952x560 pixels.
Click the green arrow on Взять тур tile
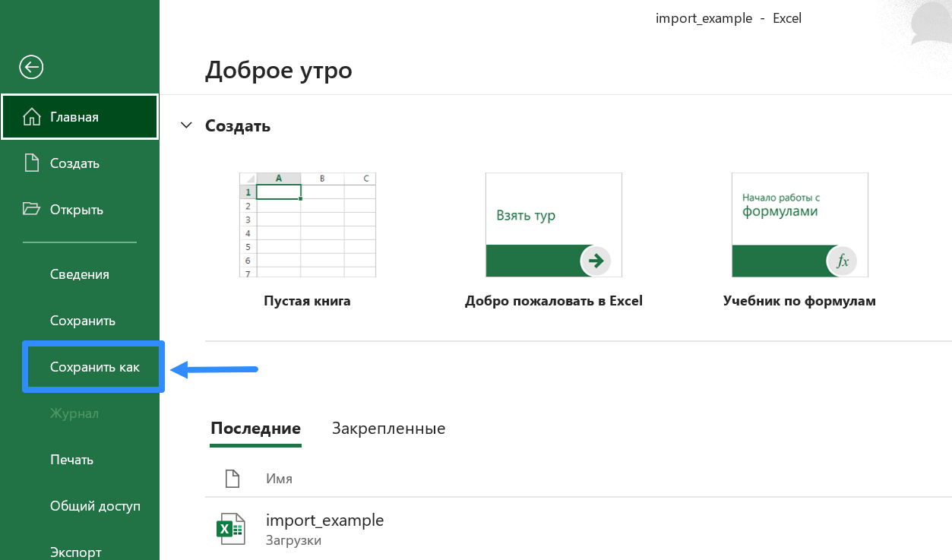click(x=596, y=261)
